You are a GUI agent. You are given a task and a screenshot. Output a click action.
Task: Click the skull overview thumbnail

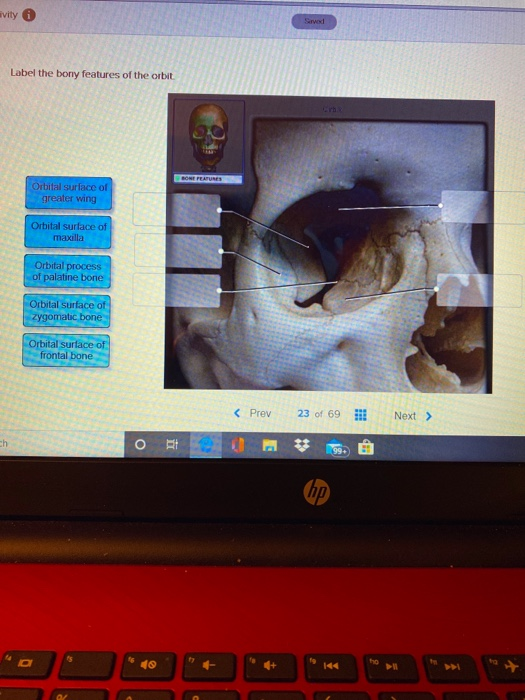(x=208, y=137)
